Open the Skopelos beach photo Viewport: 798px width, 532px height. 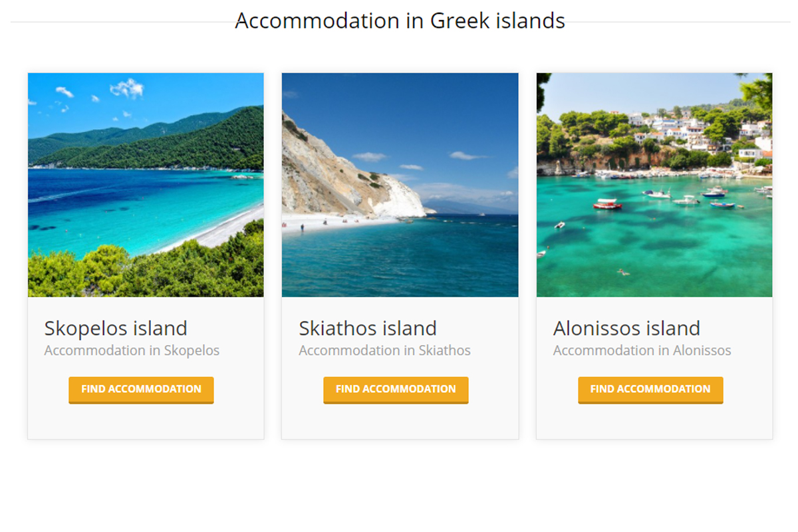click(x=146, y=185)
